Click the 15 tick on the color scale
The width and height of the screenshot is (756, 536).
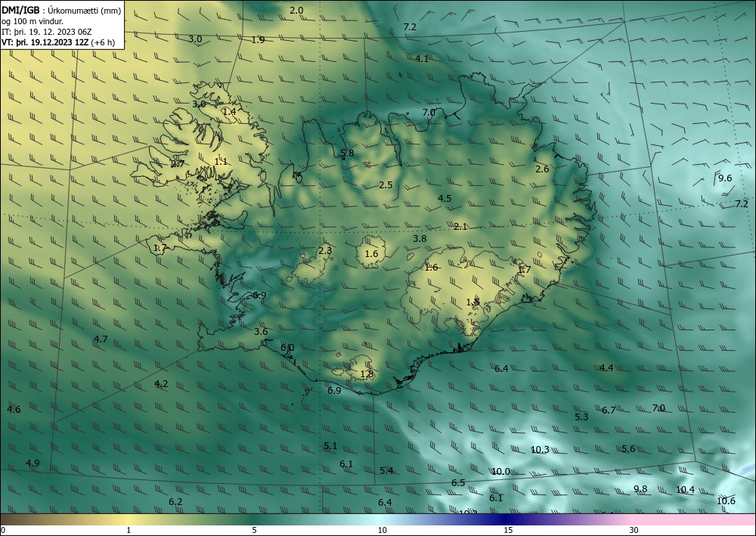coord(508,531)
